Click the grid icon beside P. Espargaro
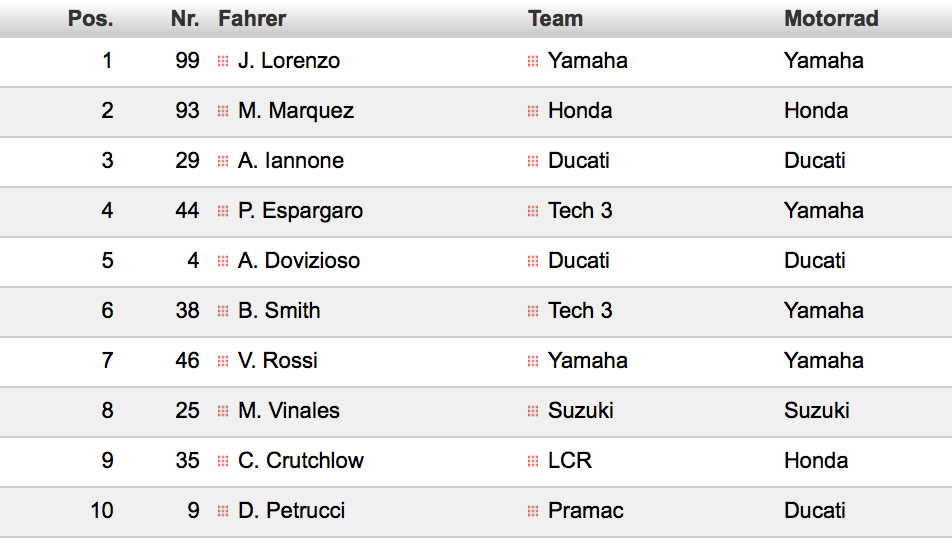 [223, 211]
